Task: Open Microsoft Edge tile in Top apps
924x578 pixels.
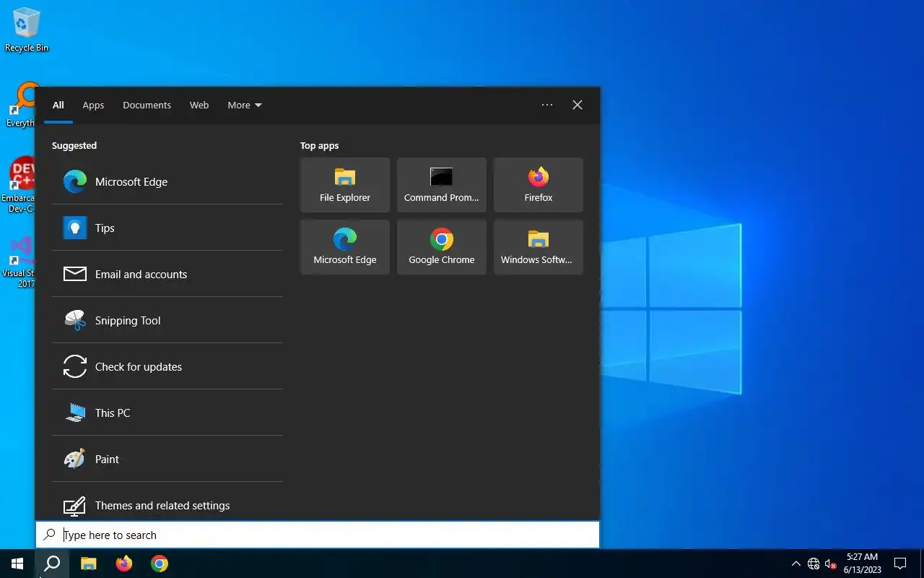Action: point(345,247)
